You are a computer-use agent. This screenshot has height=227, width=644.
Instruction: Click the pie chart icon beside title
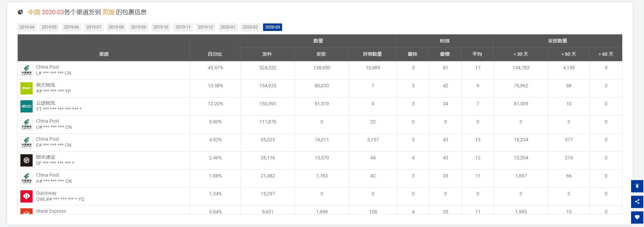tap(21, 12)
